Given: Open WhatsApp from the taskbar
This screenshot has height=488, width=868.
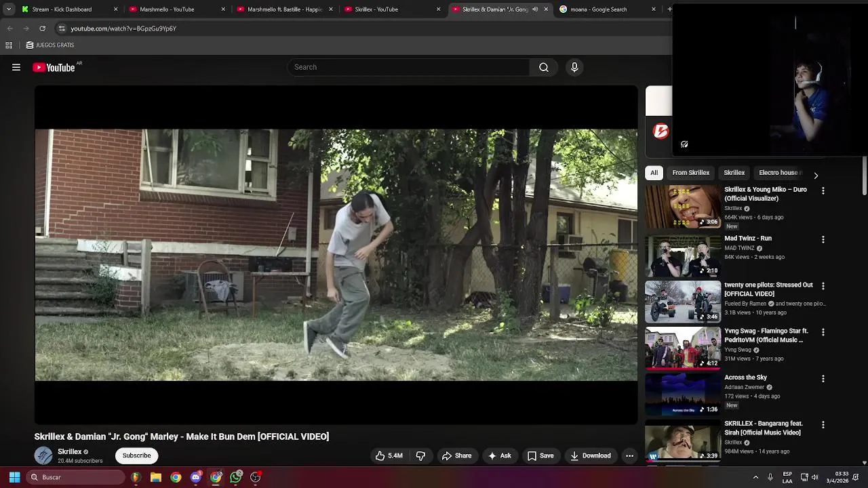Looking at the screenshot, I should click(x=236, y=477).
